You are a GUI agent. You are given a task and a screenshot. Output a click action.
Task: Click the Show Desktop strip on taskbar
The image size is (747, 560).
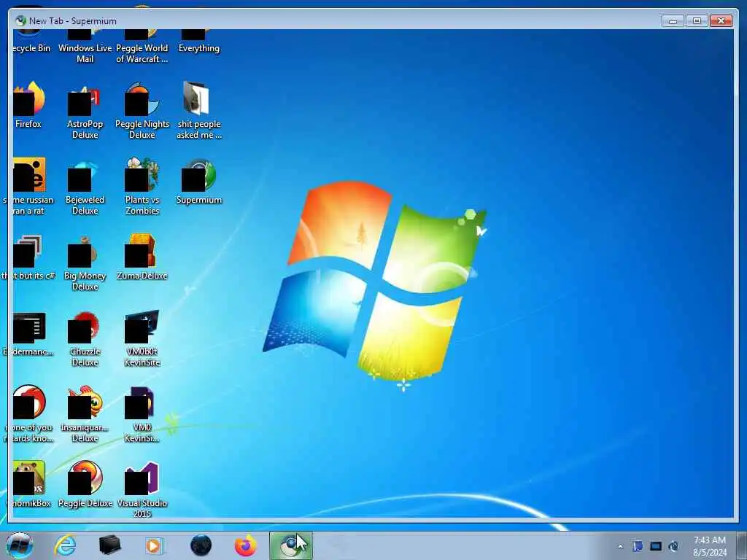tap(742, 545)
